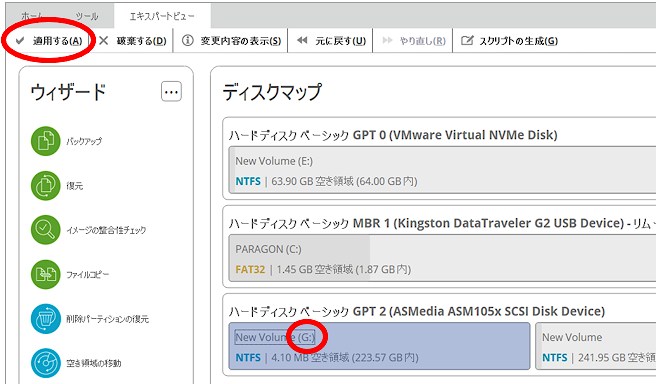This screenshot has height=384, width=656.
Task: Click the MBR 1 Kingston DataTraveler disk header
Action: 442,223
